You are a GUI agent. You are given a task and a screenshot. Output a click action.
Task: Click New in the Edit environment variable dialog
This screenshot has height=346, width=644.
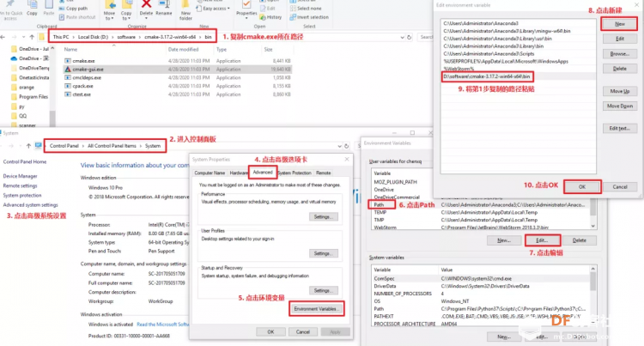[619, 24]
